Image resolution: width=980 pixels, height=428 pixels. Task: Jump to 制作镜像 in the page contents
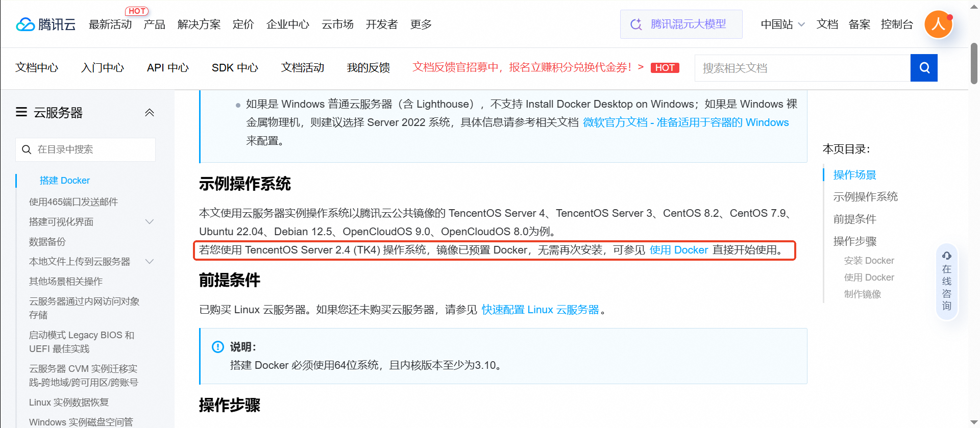tap(863, 294)
